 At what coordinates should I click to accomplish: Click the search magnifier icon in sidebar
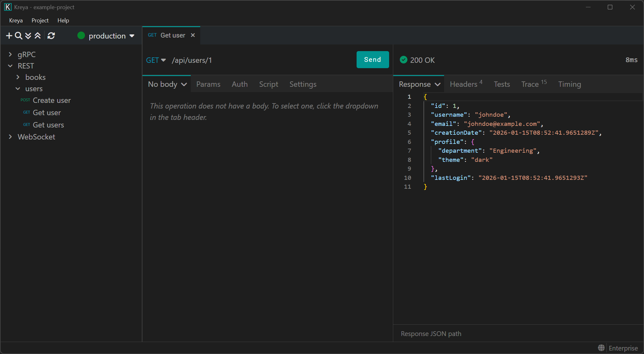tap(19, 36)
